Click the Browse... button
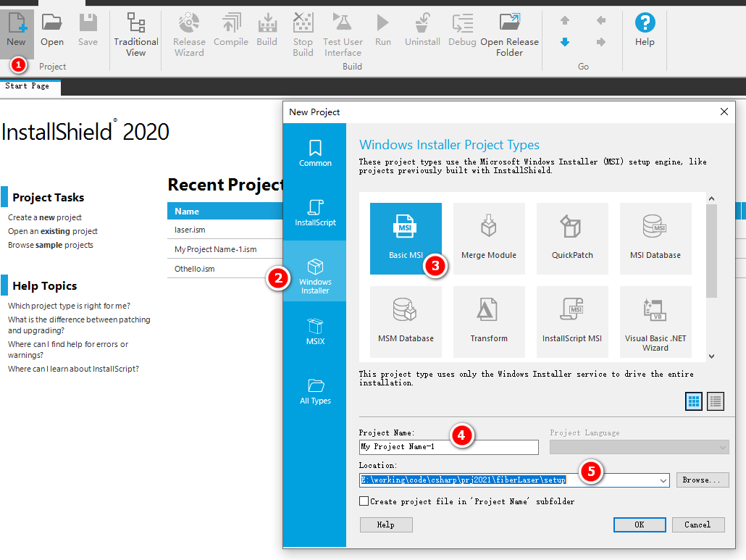 point(703,480)
